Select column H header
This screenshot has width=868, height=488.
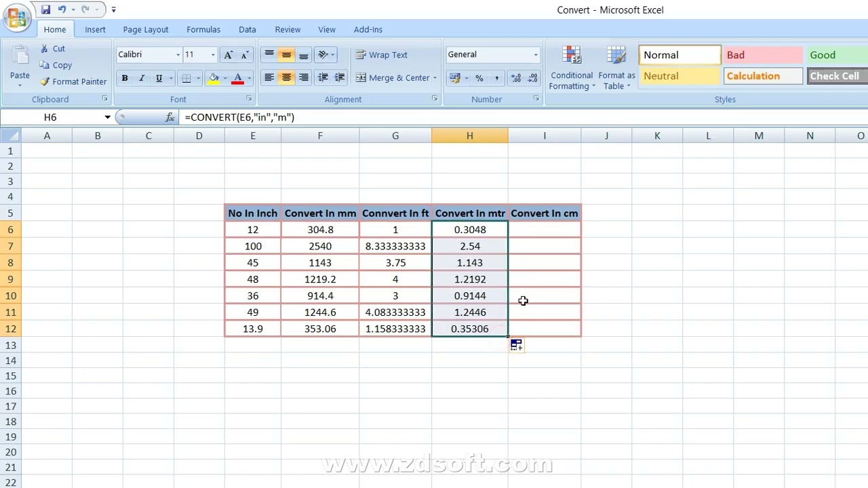coord(470,136)
